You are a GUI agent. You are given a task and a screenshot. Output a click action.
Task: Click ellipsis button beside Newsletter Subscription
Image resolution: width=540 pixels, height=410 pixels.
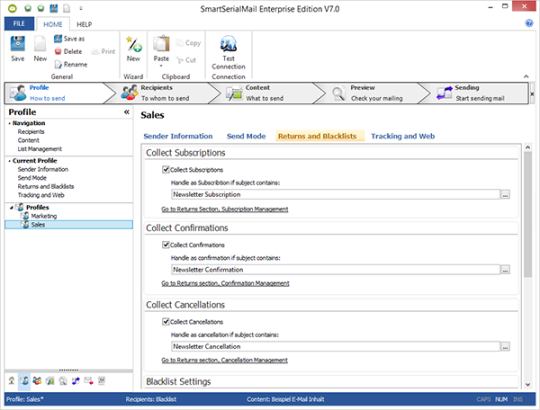point(505,195)
